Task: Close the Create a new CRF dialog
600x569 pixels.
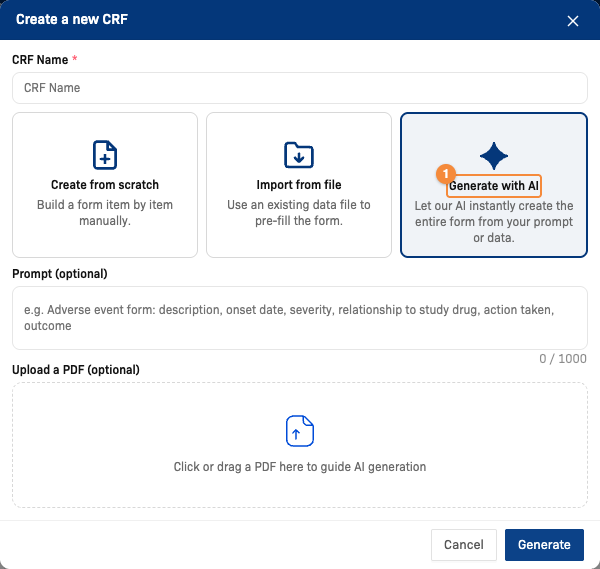Action: click(x=572, y=21)
